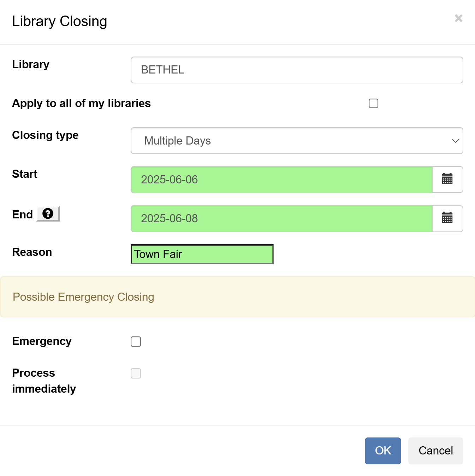475x476 pixels.
Task: Close the Library Closing dialog
Action: [458, 18]
